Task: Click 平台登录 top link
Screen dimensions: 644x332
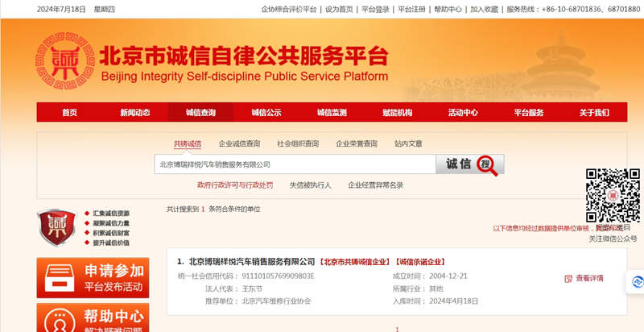Action: (375, 9)
